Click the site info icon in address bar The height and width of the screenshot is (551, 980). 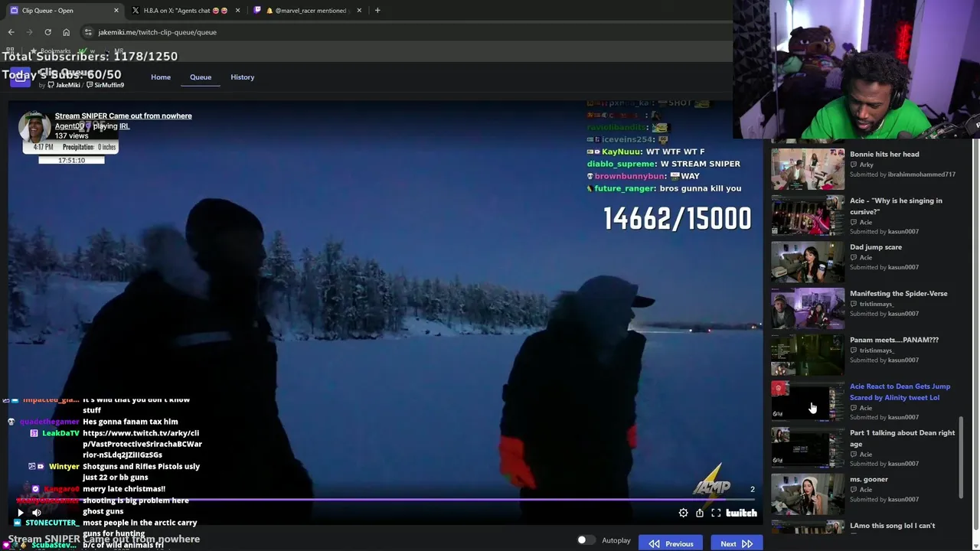tap(88, 32)
